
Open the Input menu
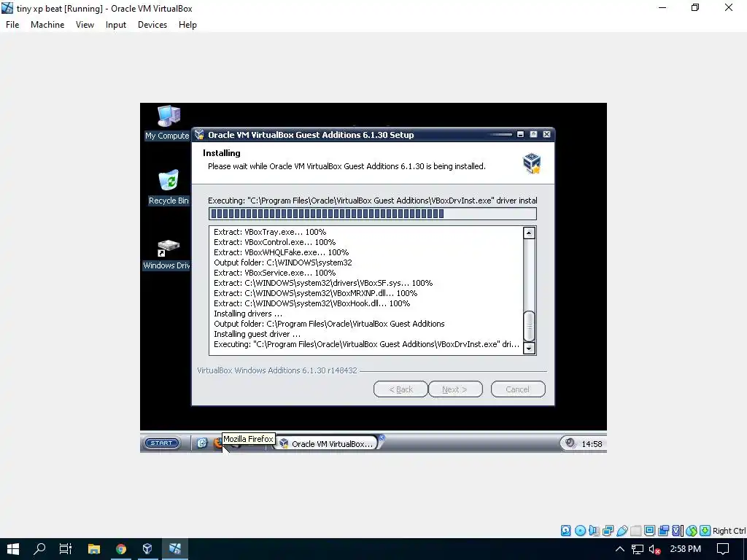(x=116, y=25)
